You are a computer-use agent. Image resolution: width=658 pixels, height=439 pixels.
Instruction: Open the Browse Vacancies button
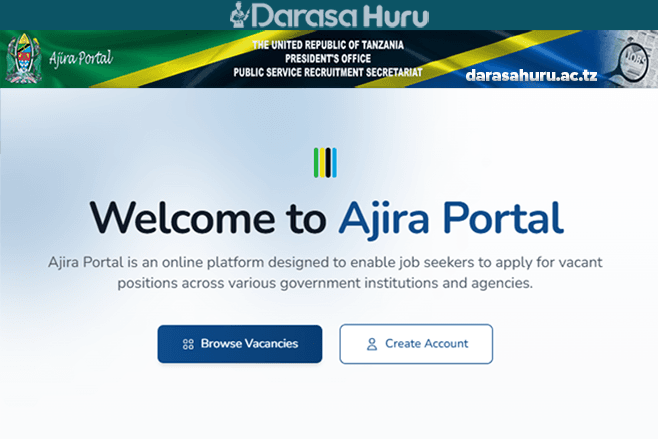240,344
